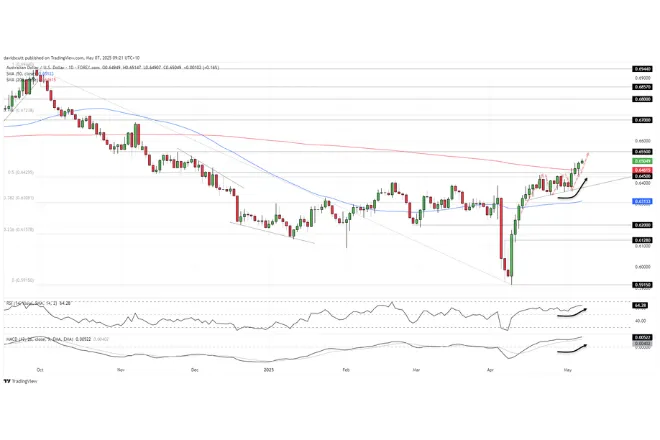Select the 0.65500 price level label
This screenshot has height=440, width=660.
click(642, 152)
